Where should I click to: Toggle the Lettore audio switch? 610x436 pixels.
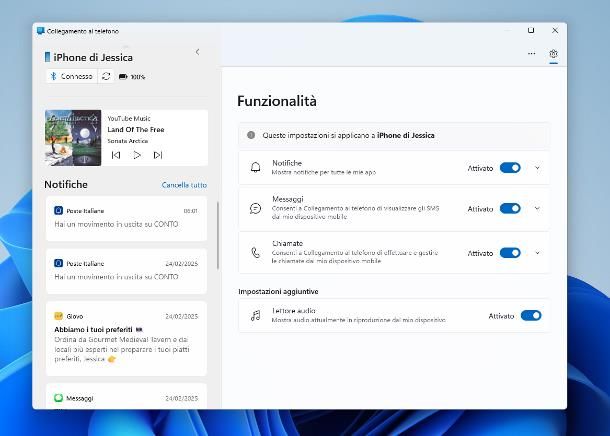click(531, 315)
